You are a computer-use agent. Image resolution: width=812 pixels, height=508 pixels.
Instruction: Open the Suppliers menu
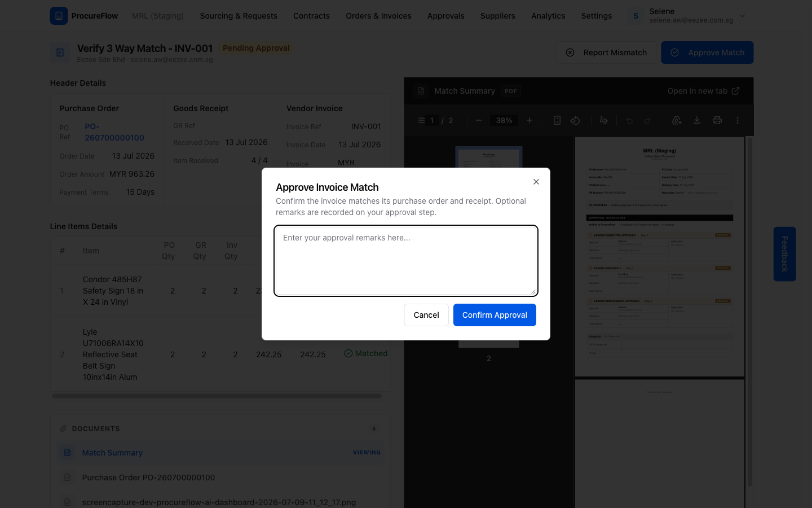(497, 16)
